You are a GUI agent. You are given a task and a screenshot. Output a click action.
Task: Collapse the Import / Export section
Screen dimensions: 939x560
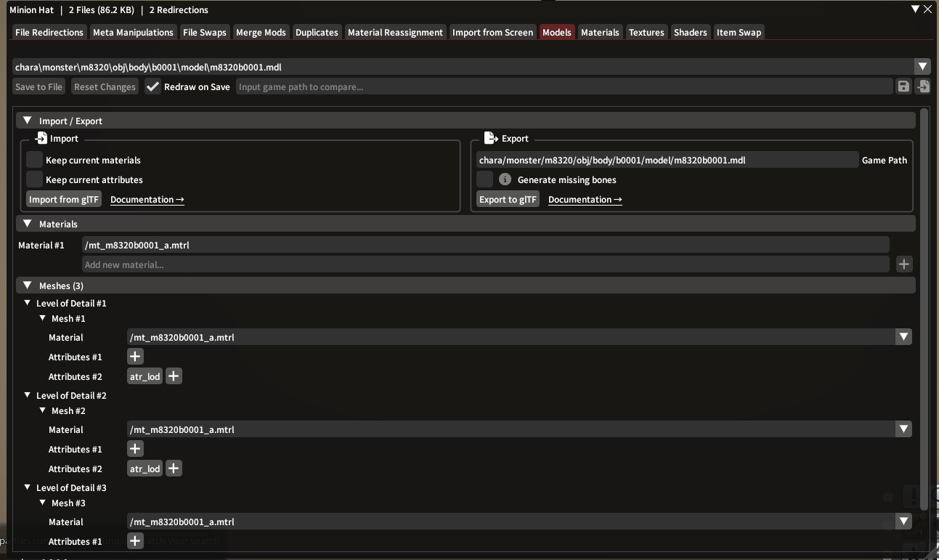(x=28, y=121)
